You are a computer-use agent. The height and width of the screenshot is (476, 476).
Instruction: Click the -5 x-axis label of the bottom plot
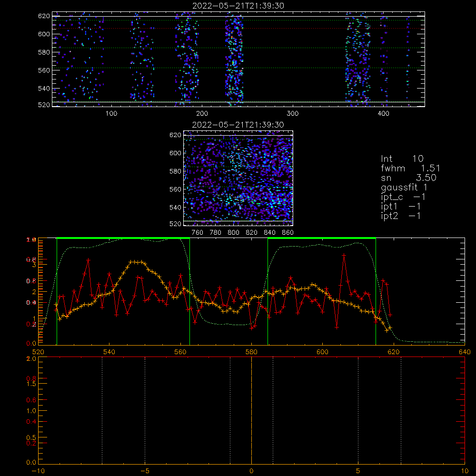pos(145,471)
